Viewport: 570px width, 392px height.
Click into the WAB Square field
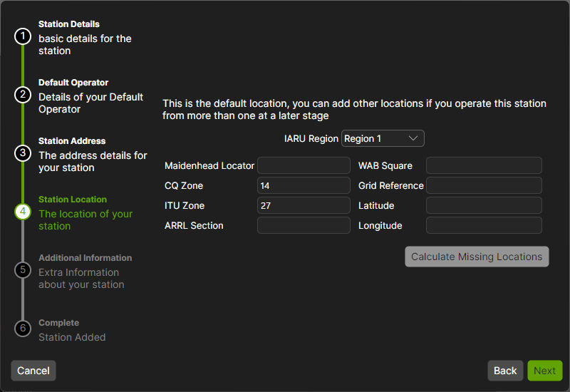(484, 166)
